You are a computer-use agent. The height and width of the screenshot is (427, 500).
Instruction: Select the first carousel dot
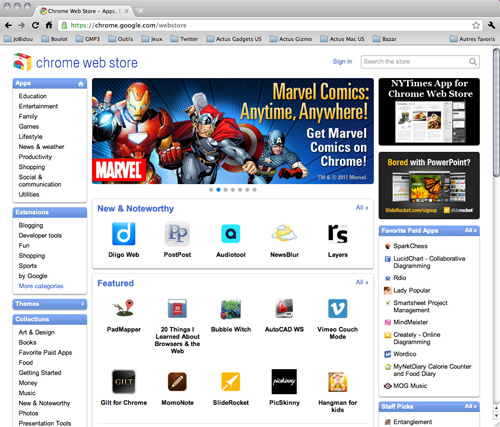(211, 190)
